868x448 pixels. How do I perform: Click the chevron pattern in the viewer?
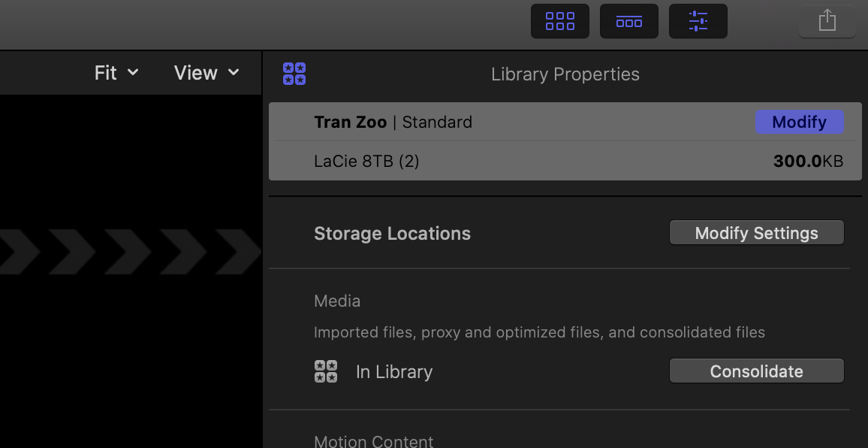click(x=128, y=250)
